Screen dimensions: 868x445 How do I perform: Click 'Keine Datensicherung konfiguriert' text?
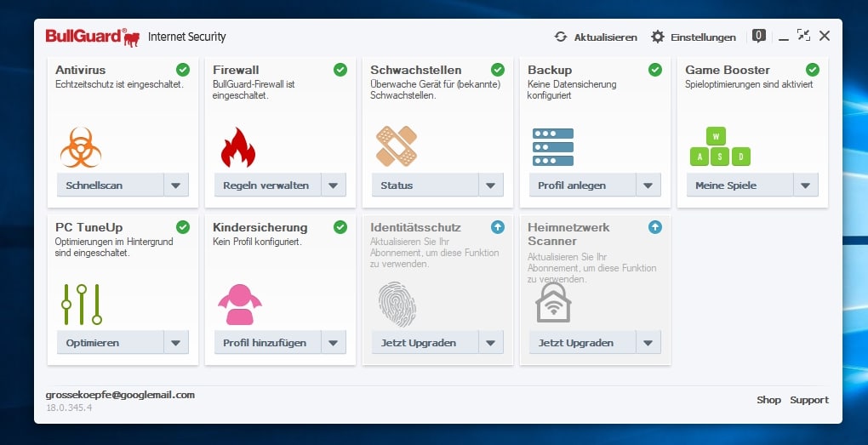click(572, 89)
